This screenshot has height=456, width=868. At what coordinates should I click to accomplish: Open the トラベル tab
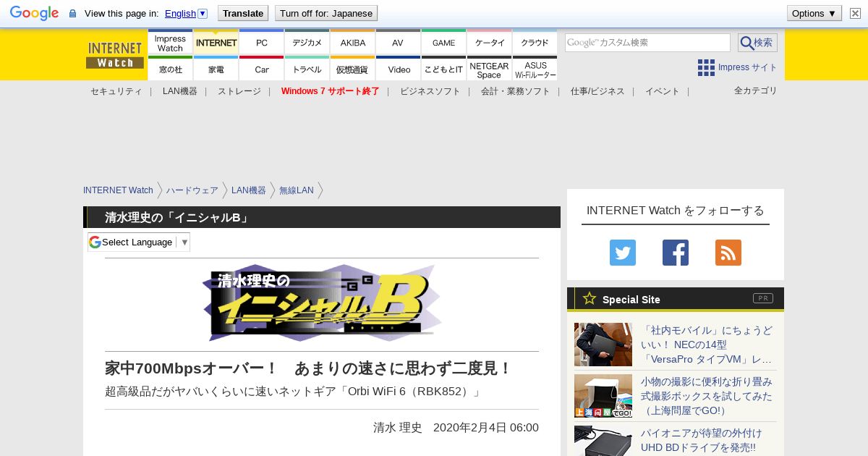pyautogui.click(x=307, y=69)
